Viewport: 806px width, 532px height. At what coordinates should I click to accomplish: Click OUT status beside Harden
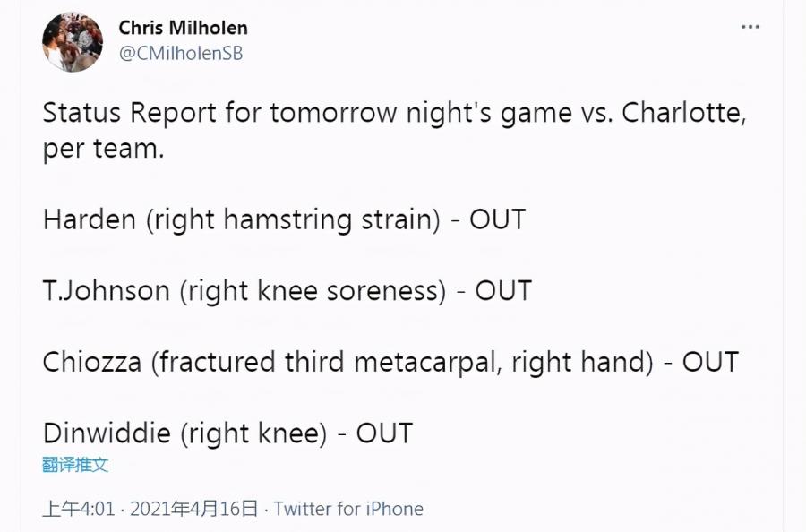(497, 219)
